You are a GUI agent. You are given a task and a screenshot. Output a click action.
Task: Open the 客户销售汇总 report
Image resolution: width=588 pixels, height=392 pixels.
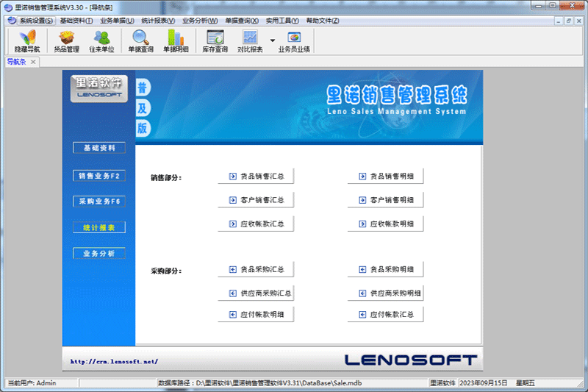(256, 200)
